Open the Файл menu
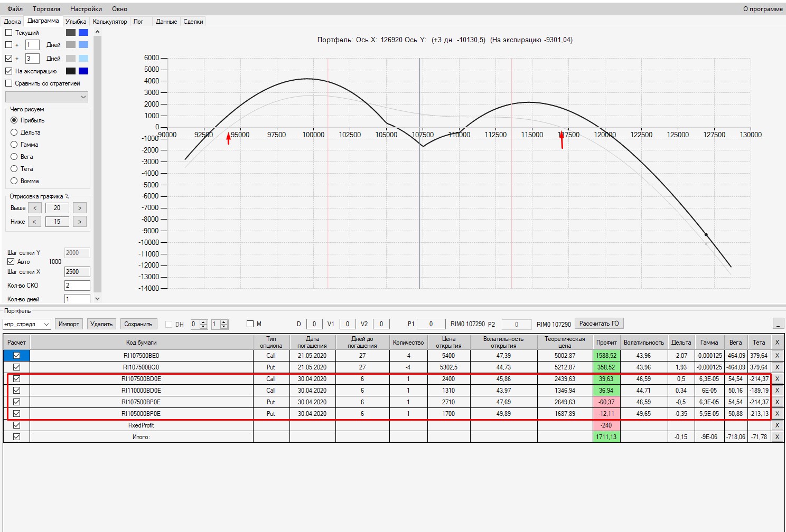Screen dimensions: 786x532 [x=15, y=9]
